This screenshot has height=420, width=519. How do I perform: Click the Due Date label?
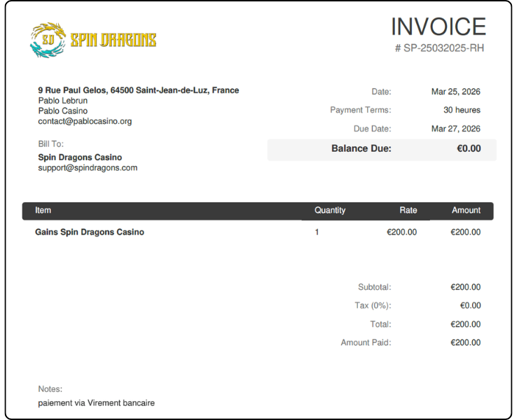click(x=373, y=129)
